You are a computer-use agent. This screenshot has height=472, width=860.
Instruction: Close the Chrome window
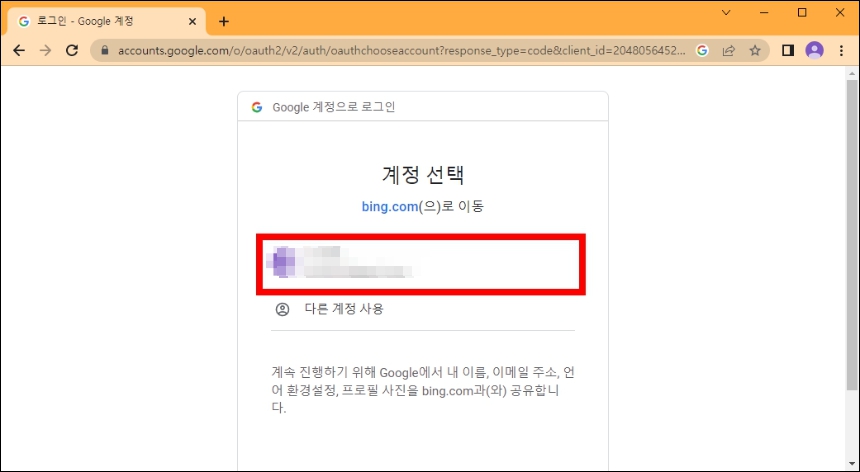pos(840,13)
